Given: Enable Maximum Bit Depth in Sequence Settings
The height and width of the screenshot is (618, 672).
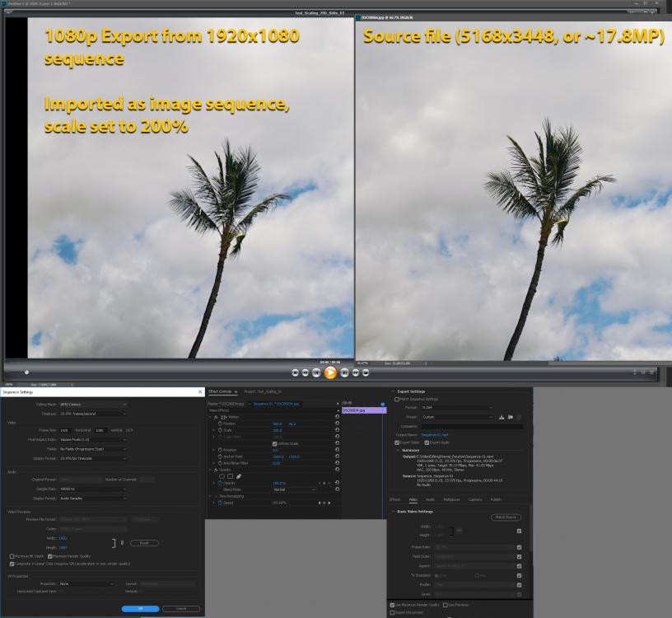Looking at the screenshot, I should pos(11,556).
